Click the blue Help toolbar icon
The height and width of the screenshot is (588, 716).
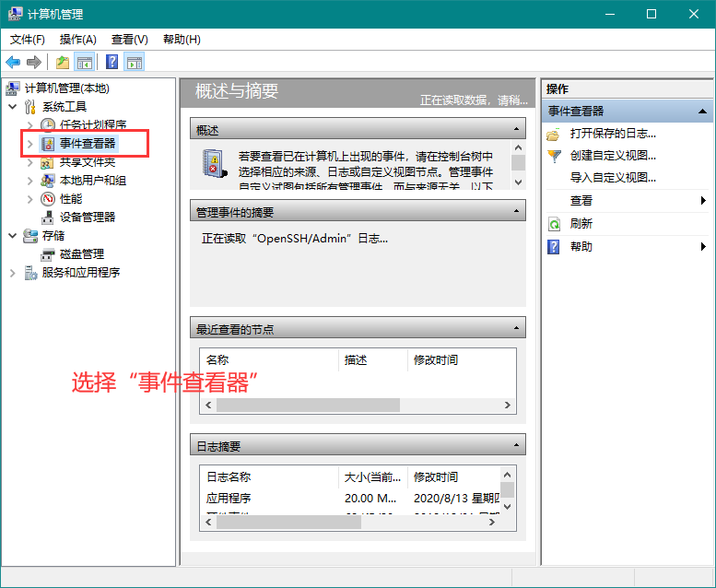coord(112,62)
